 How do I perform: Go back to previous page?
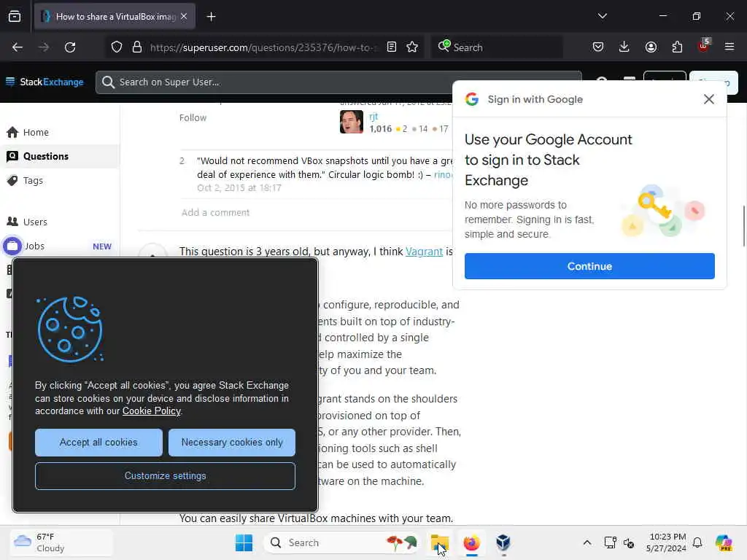point(18,47)
